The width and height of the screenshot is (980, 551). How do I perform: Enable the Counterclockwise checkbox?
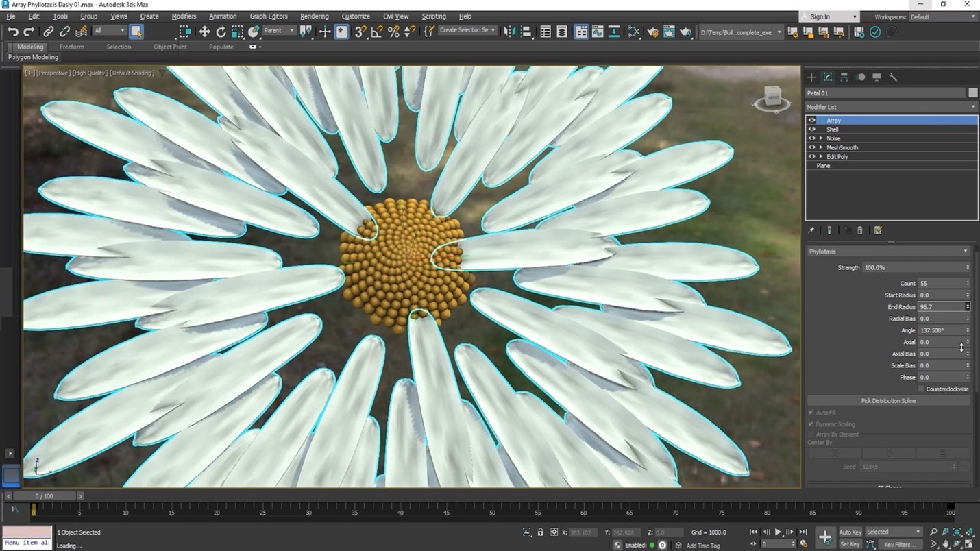click(920, 389)
